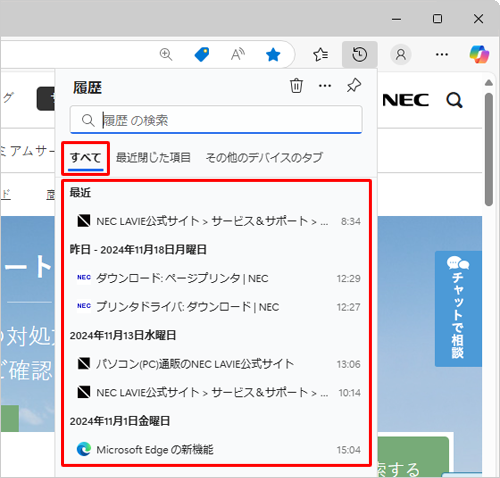The width and height of the screenshot is (500, 478).
Task: Click the zoom magnifier icon in address bar
Action: [x=166, y=54]
